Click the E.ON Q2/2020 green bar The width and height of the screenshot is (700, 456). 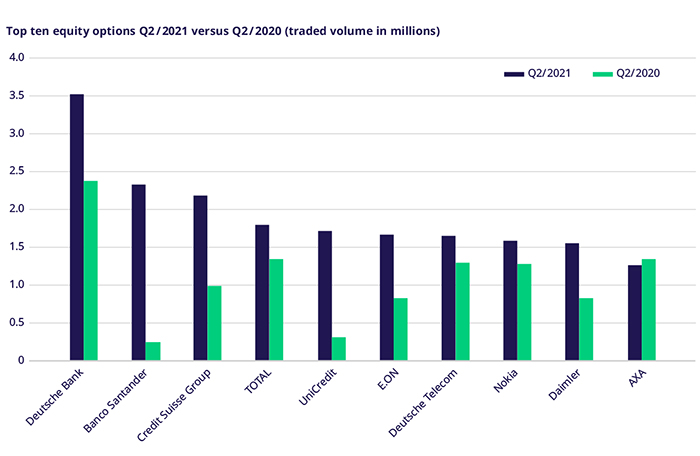pos(400,329)
